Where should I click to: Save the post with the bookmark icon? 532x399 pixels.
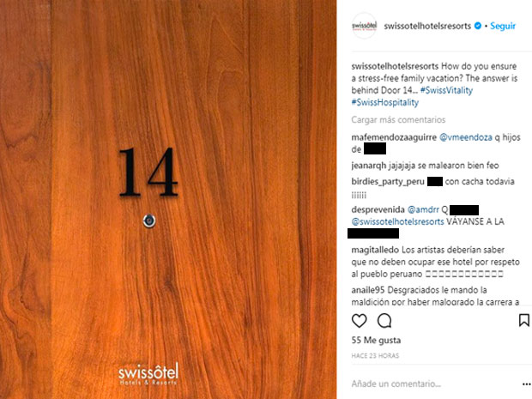point(524,320)
